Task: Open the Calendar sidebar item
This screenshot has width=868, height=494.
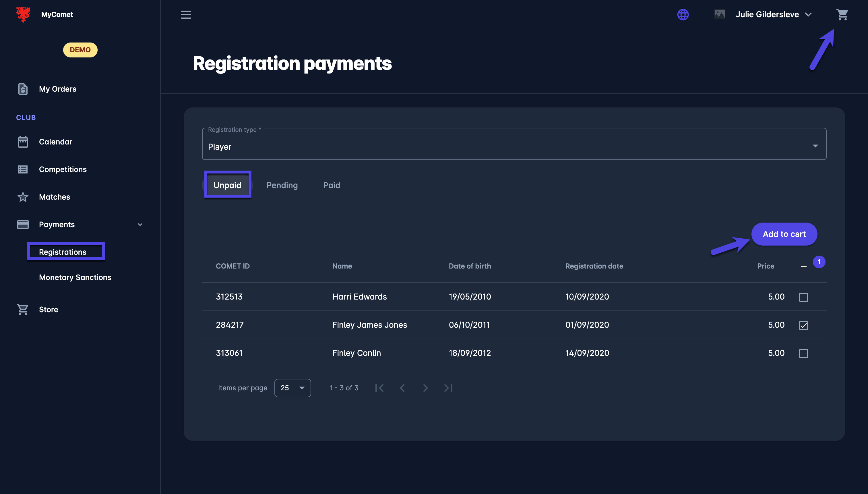Action: [x=55, y=142]
